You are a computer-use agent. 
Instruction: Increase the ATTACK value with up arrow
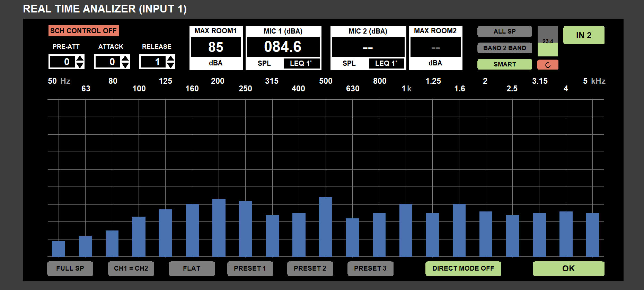tap(125, 58)
